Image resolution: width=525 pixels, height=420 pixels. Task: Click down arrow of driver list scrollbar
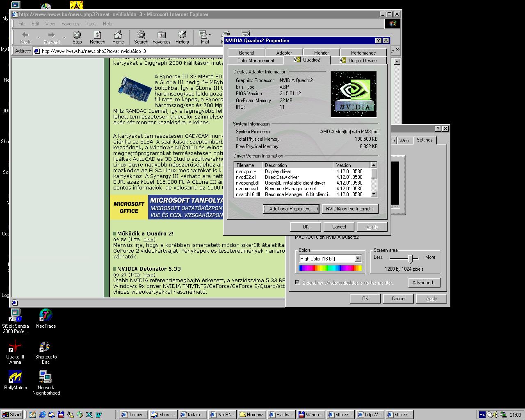(374, 194)
